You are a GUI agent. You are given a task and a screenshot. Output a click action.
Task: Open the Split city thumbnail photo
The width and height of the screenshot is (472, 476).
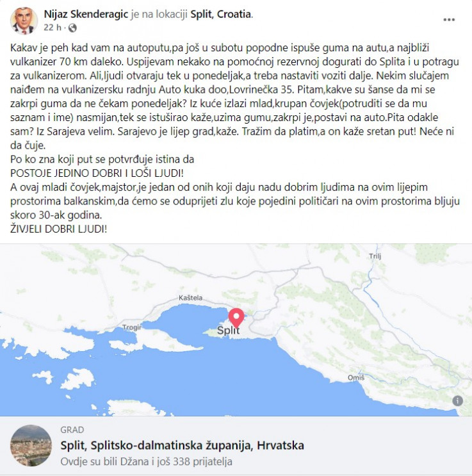tap(31, 446)
